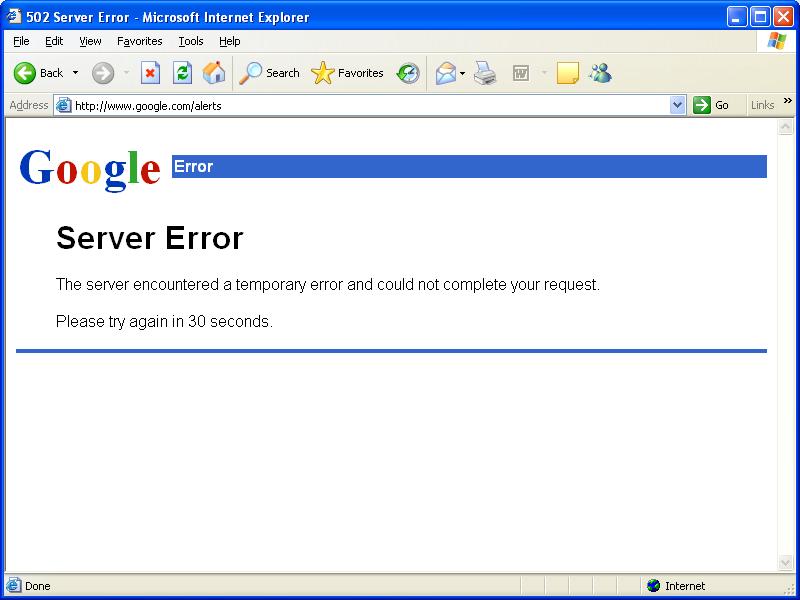Open the Search magnifier toolbar button
Screen dimensions: 800x600
point(269,73)
